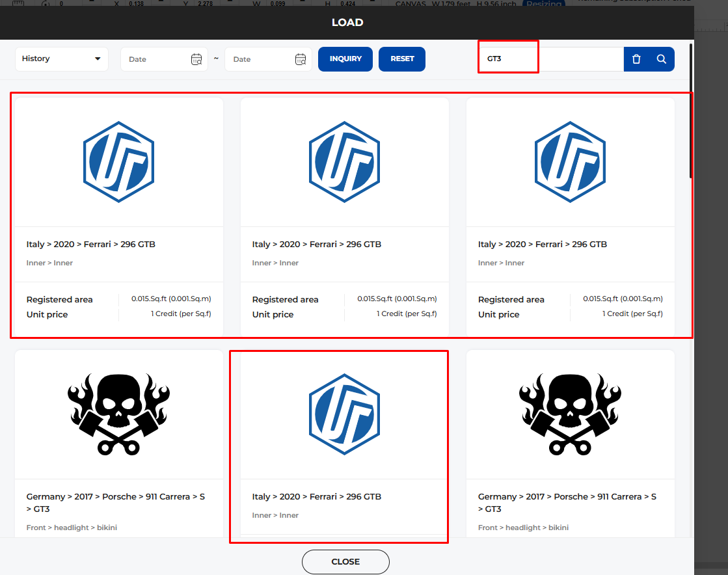Click left card's 'Germany > 2017 > Porsche' title
This screenshot has height=575, width=728.
click(116, 503)
